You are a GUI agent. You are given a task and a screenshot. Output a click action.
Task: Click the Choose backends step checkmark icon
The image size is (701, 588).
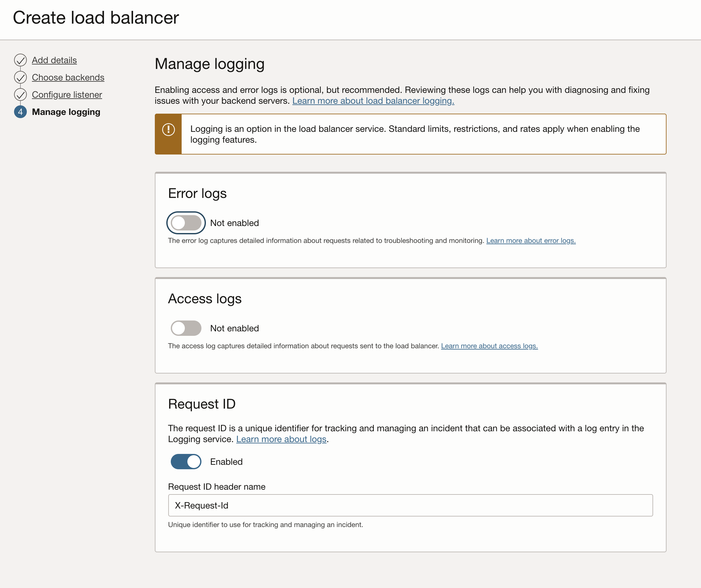point(20,78)
